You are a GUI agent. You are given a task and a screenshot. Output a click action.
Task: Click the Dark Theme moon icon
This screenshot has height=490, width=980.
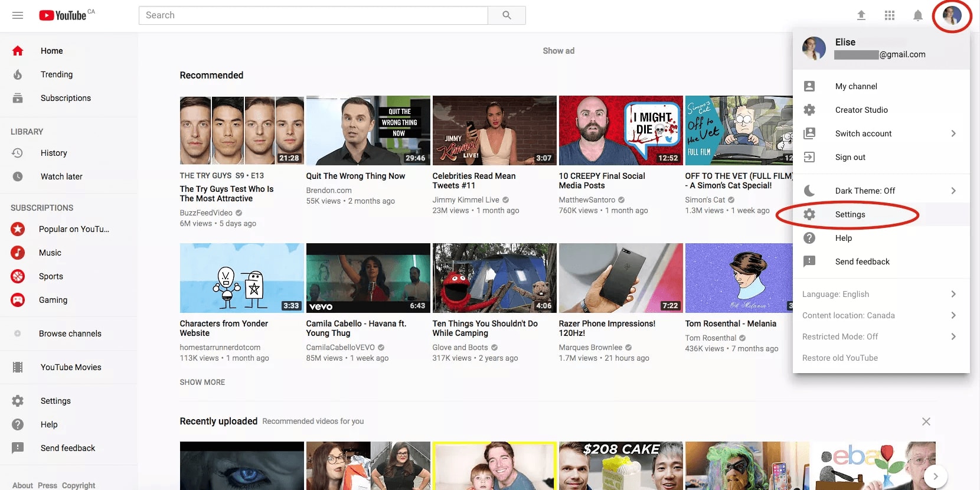tap(809, 191)
